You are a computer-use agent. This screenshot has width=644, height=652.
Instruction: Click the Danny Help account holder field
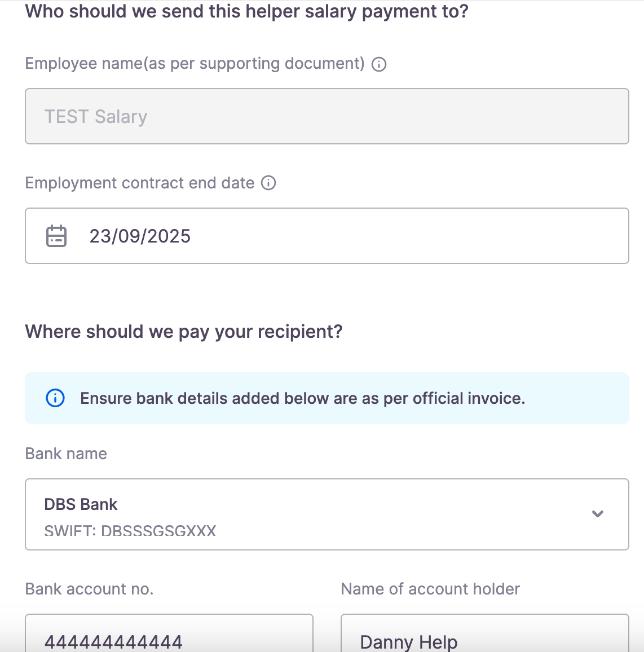[x=485, y=633]
